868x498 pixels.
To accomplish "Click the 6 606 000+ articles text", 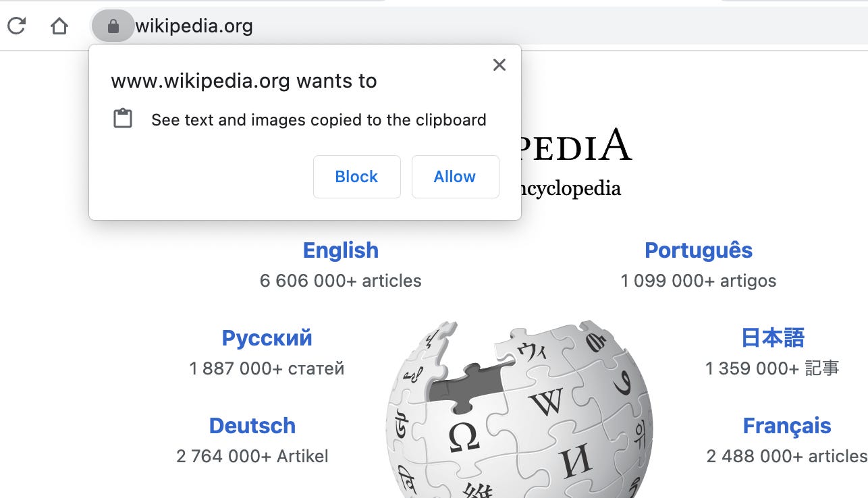I will (x=340, y=281).
